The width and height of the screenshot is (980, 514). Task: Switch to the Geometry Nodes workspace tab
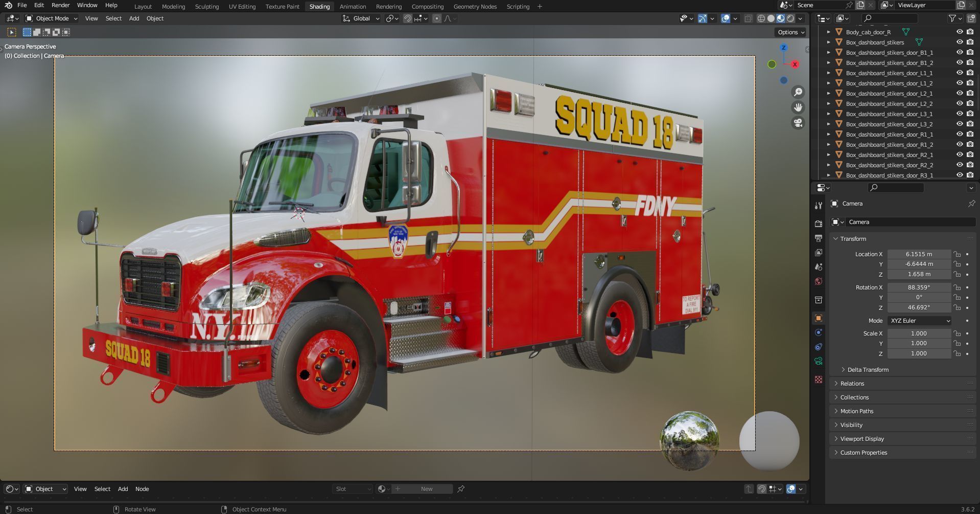475,7
